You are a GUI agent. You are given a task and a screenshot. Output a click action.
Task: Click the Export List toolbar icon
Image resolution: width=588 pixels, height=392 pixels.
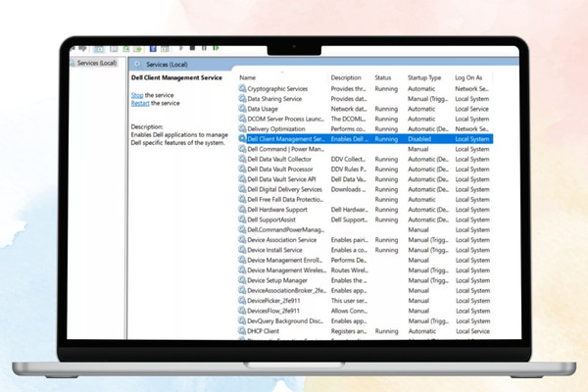coord(137,49)
